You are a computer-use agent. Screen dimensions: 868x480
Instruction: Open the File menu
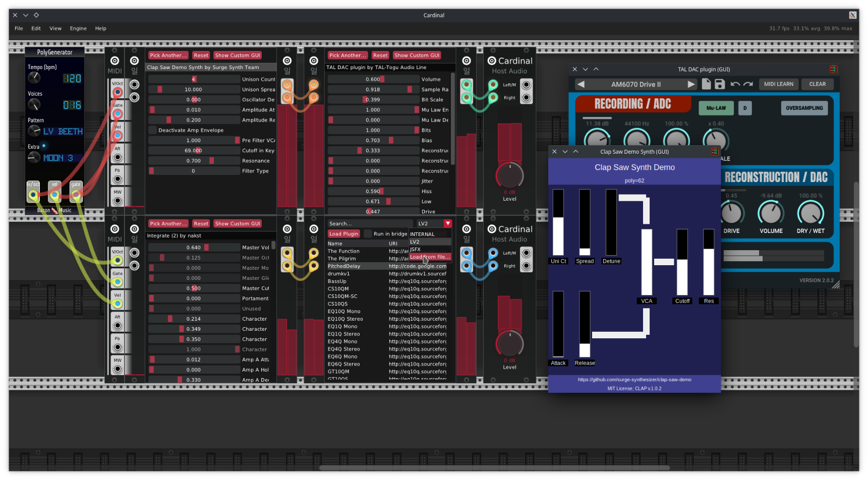[19, 28]
